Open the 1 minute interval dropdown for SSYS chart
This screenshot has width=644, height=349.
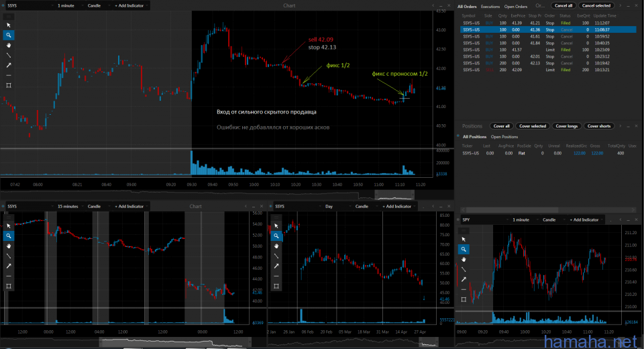tap(69, 6)
